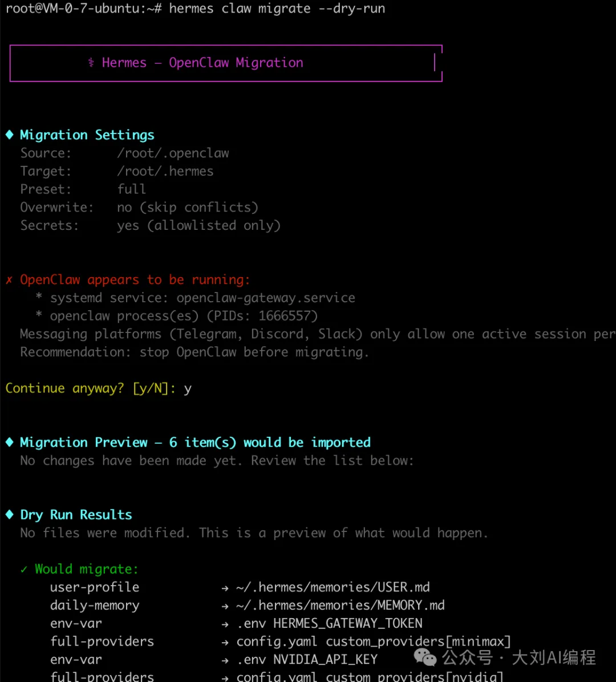Image resolution: width=616 pixels, height=682 pixels.
Task: Click the arrow after daily-memory
Action: click(225, 606)
